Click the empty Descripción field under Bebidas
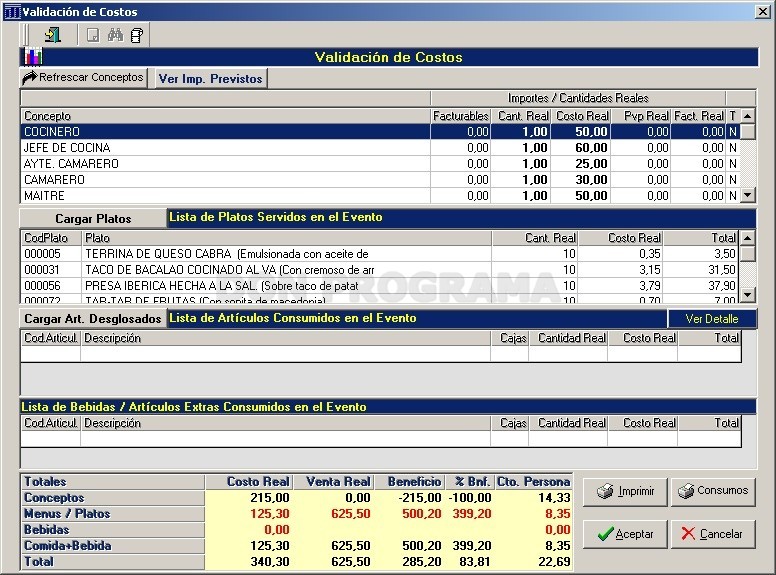Screen dimensions: 776x575 coord(286,439)
